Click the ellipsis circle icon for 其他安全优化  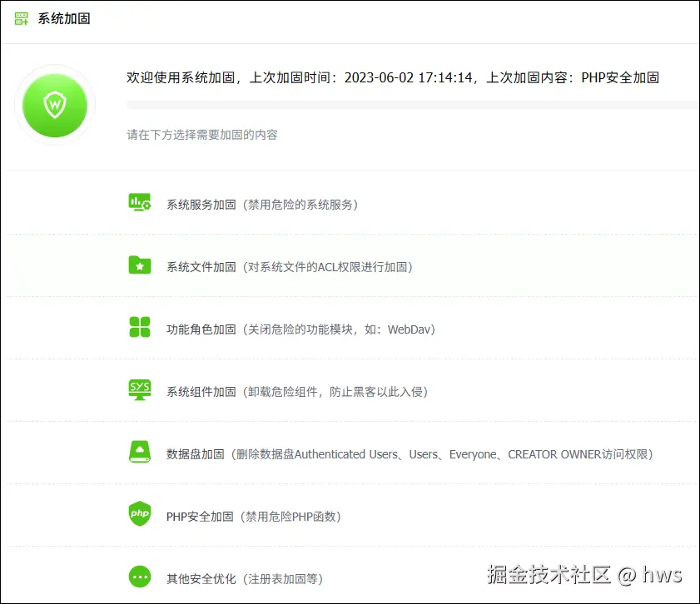[140, 577]
